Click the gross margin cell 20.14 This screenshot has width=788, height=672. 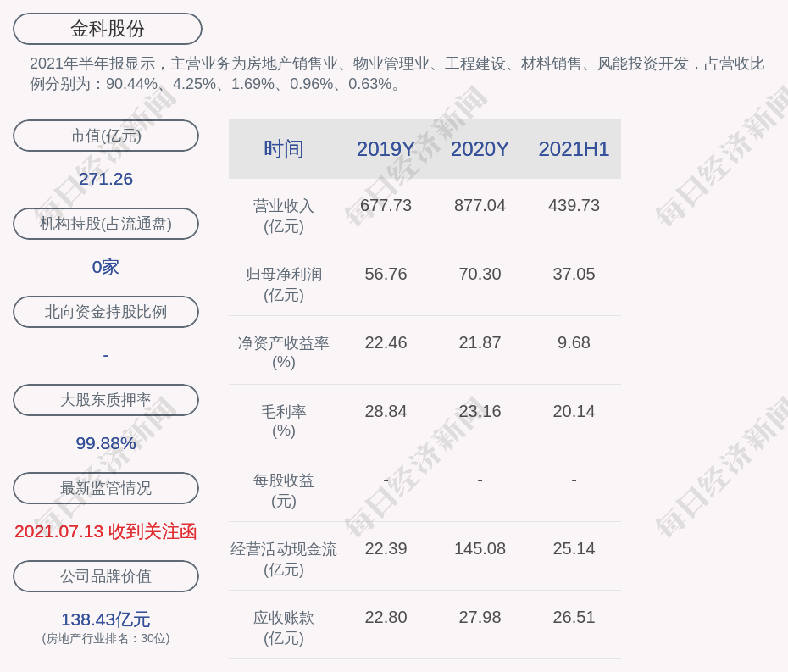pos(574,411)
